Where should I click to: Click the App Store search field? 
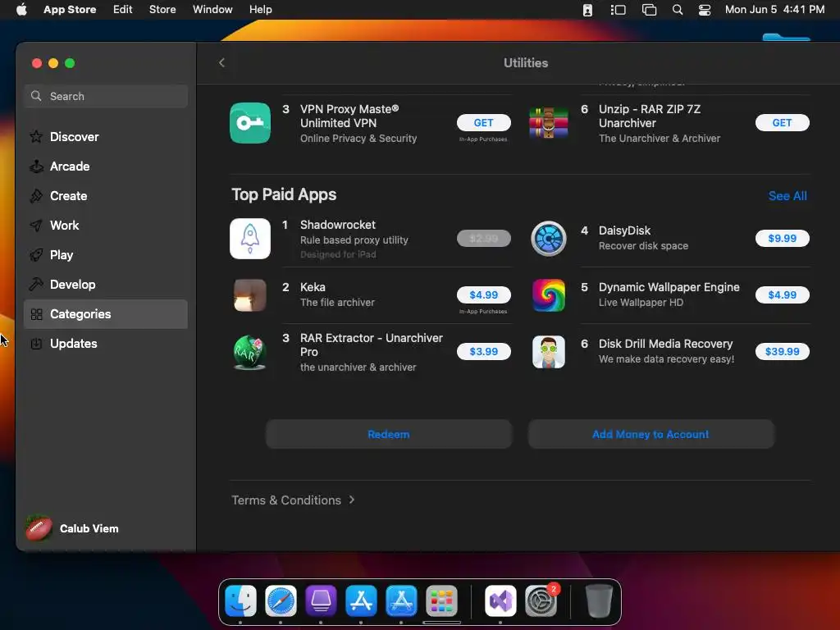point(106,97)
